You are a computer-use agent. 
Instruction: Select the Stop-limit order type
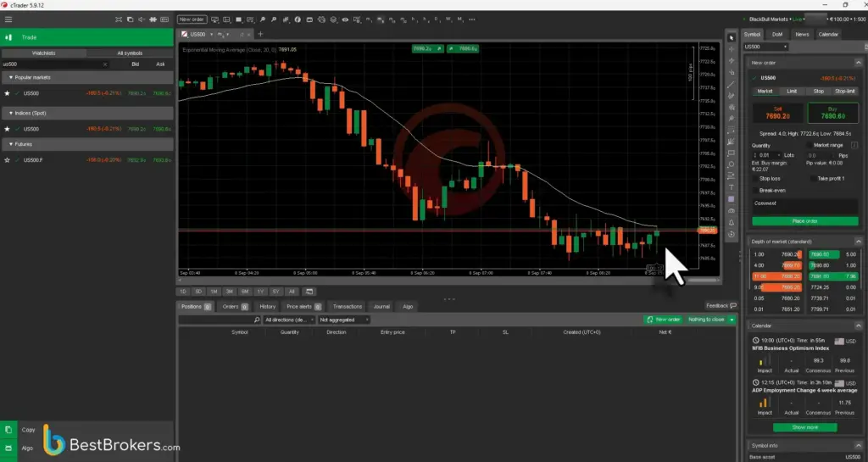pos(845,92)
